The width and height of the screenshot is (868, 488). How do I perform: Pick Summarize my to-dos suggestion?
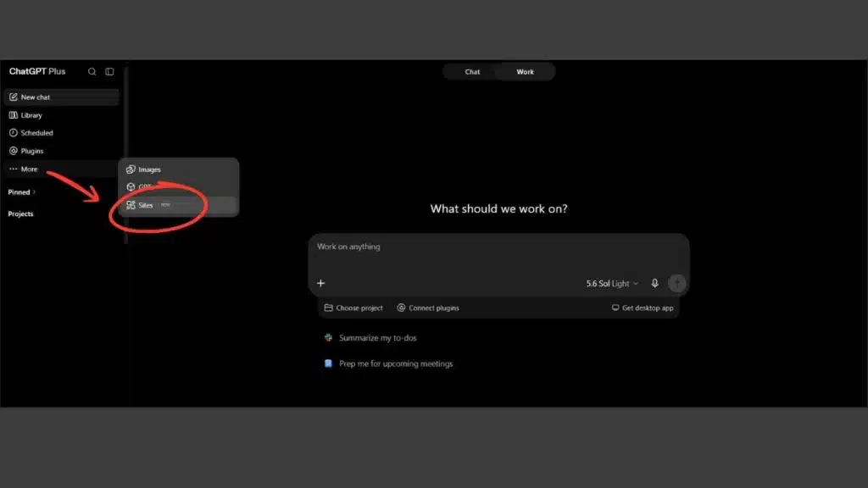coord(370,337)
